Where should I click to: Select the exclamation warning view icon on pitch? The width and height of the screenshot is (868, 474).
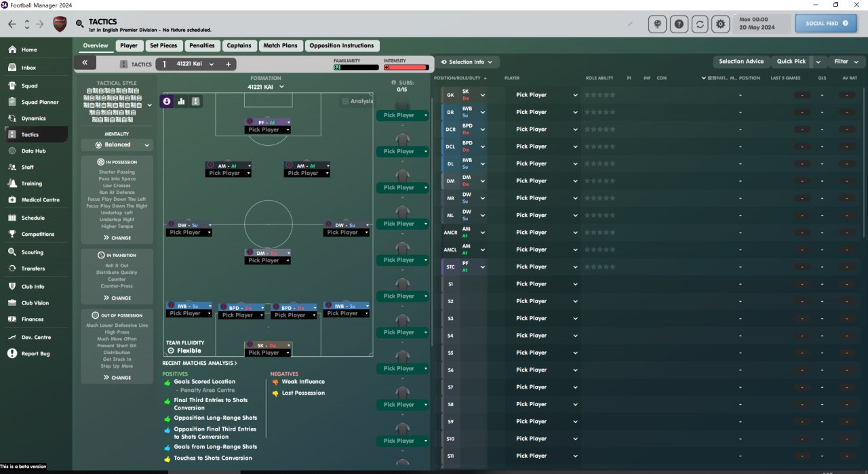tap(195, 101)
